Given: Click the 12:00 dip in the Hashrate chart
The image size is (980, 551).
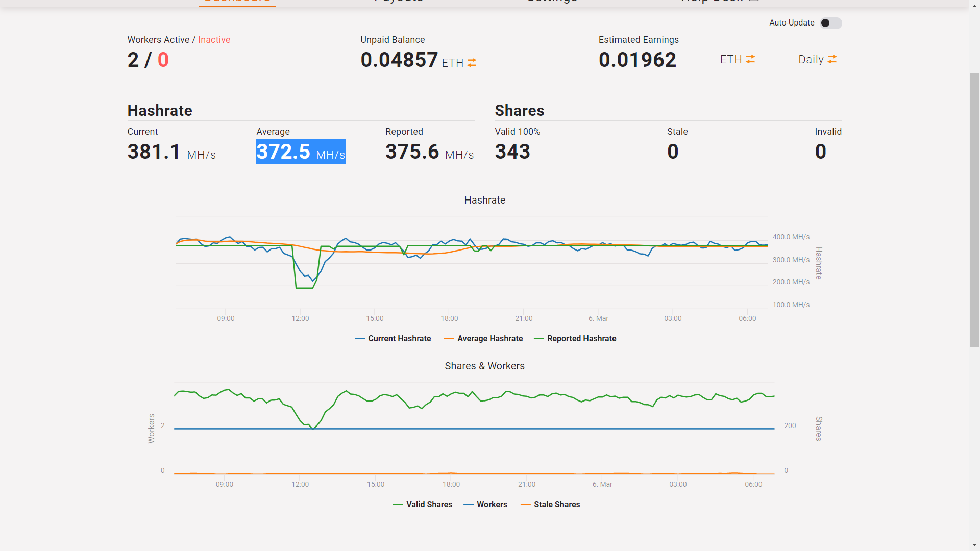Looking at the screenshot, I should click(x=305, y=287).
